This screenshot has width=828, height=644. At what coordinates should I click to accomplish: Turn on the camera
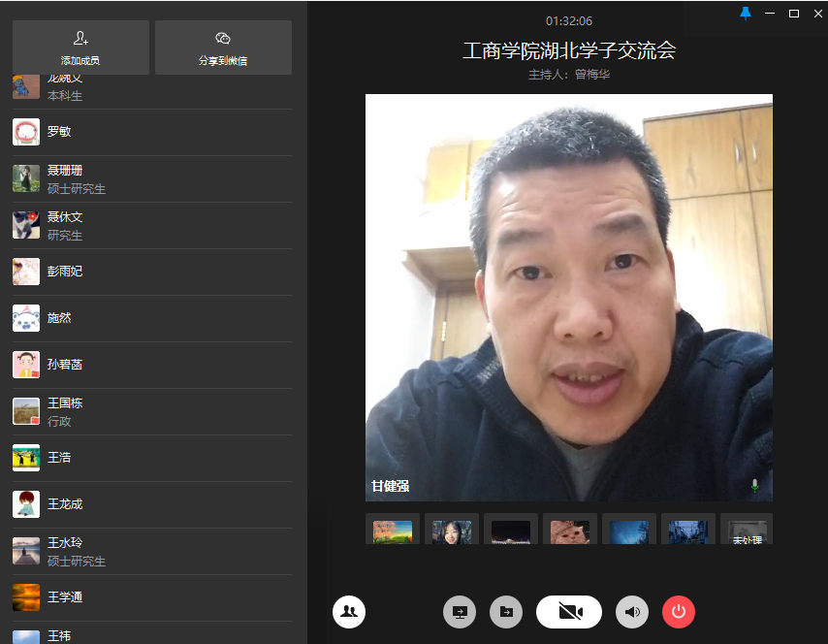tap(569, 612)
